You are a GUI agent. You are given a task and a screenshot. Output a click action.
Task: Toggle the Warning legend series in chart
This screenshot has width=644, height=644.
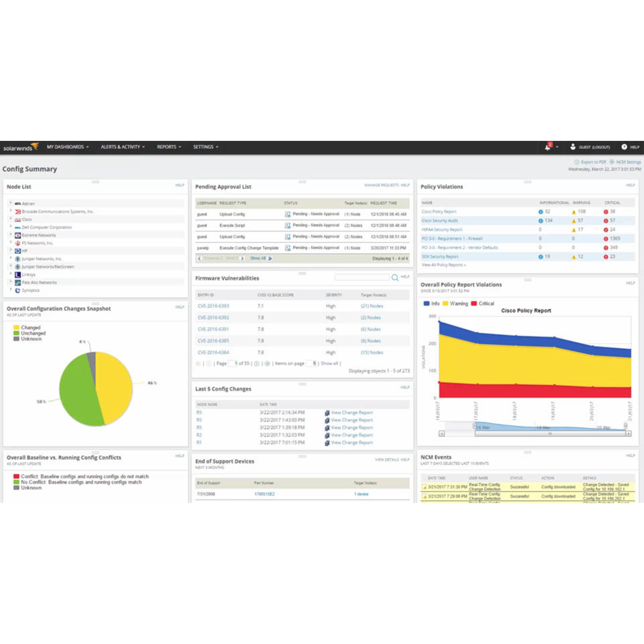(x=455, y=303)
